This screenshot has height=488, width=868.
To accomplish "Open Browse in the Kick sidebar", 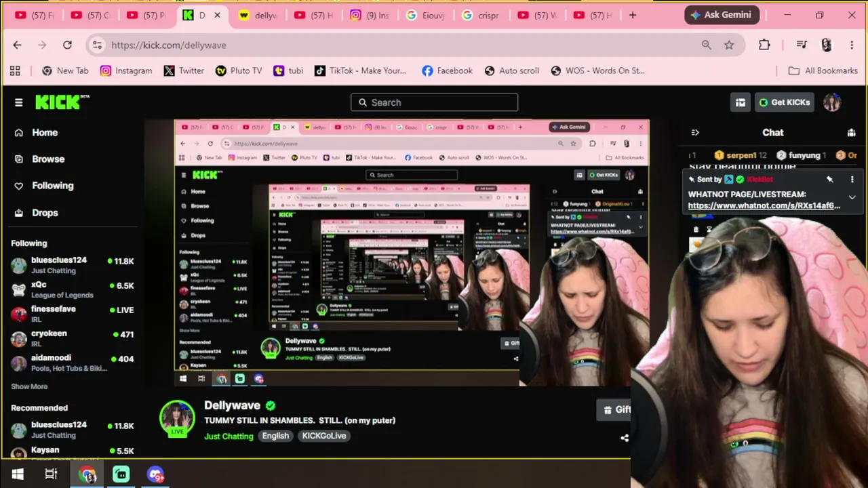I will 48,159.
